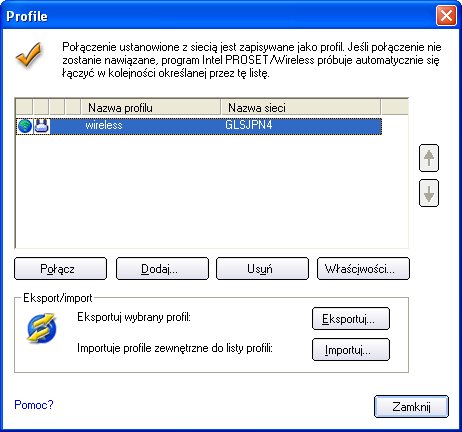Sort by Nazwa sieci column header

tap(301, 108)
